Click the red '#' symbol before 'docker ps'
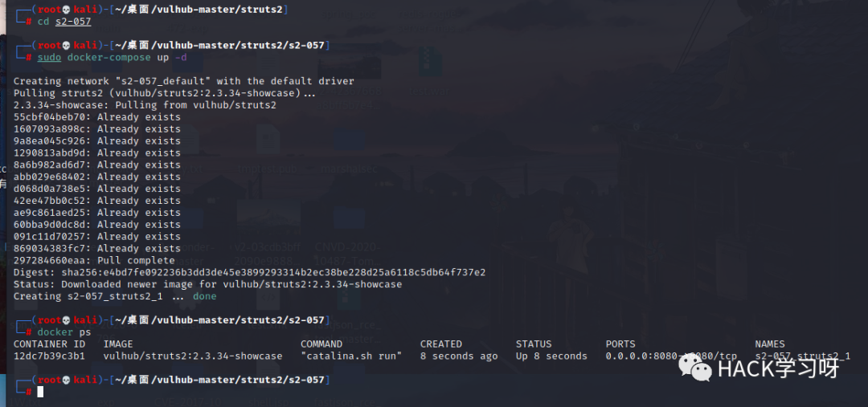This screenshot has height=407, width=868. [x=28, y=332]
